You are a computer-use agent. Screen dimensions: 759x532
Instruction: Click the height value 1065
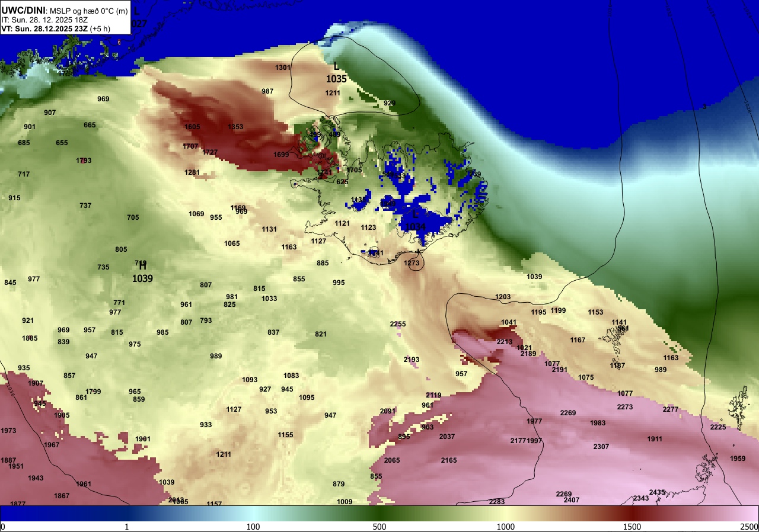pyautogui.click(x=232, y=243)
